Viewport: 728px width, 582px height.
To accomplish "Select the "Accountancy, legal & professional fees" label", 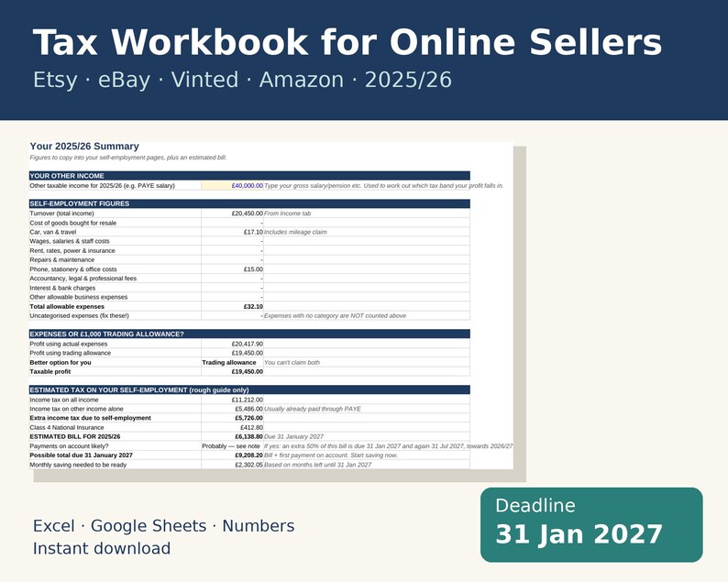I will [x=83, y=279].
